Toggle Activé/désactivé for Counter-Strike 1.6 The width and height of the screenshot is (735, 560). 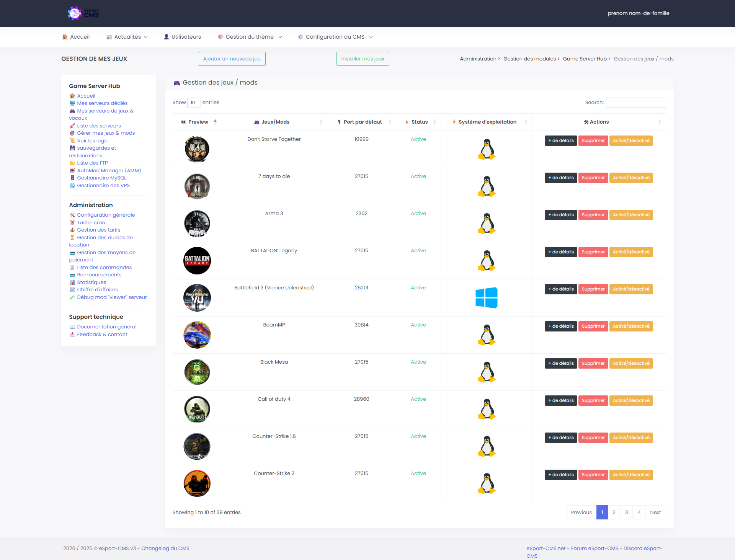pyautogui.click(x=631, y=438)
